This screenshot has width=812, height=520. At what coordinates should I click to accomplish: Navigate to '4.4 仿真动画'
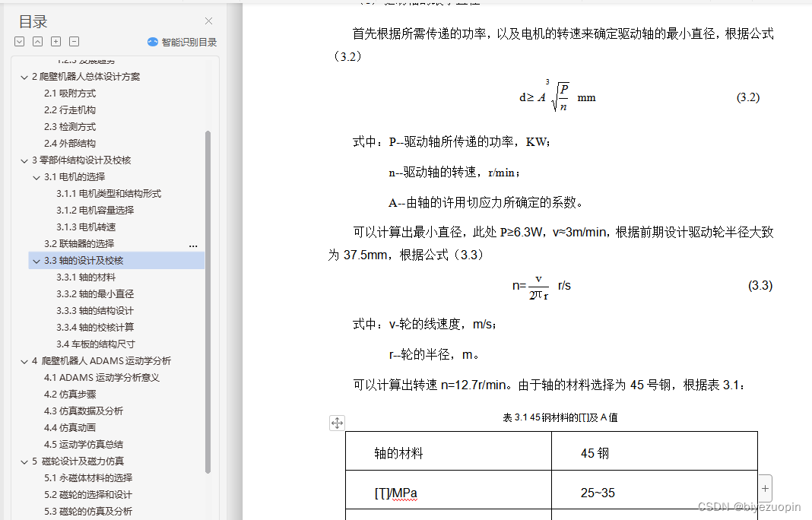point(70,428)
